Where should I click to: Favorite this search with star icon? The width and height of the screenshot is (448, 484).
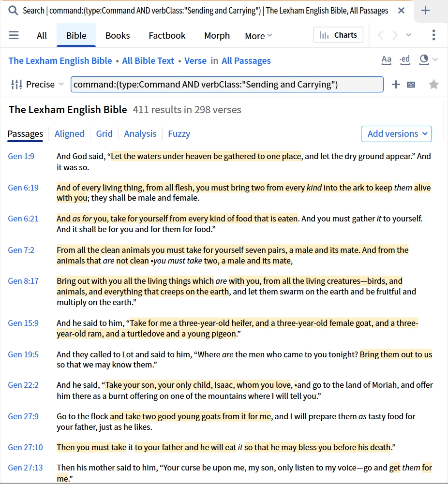pos(434,84)
